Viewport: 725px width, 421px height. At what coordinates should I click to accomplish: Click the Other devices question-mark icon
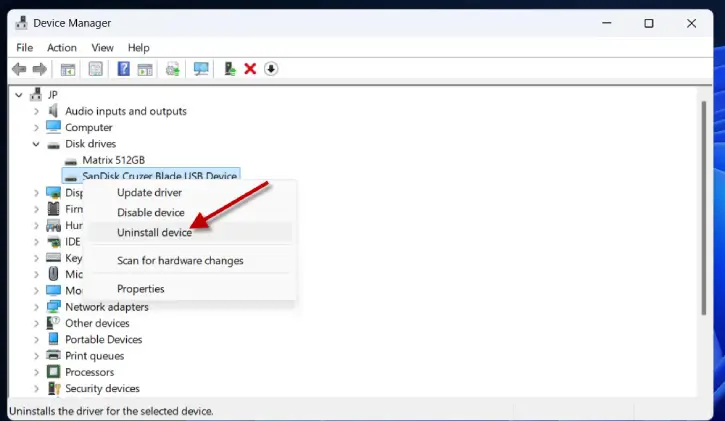tap(53, 323)
